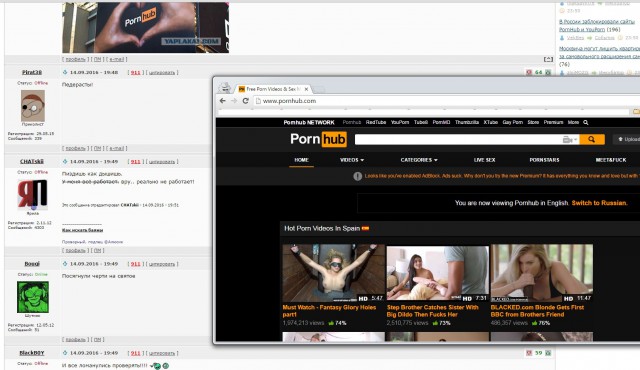This screenshot has width=640, height=370.
Task: Upvote the post rated 59
Action: pos(548,353)
